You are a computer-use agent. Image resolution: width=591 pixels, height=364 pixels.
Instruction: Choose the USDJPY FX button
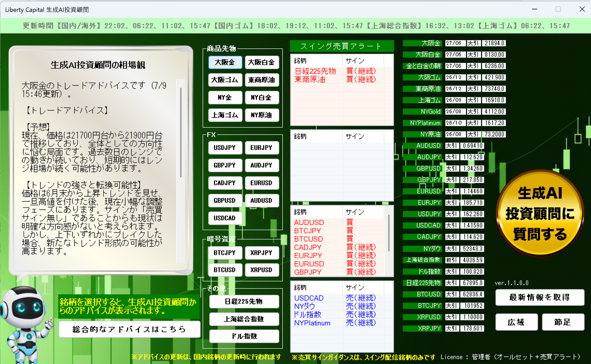(225, 147)
